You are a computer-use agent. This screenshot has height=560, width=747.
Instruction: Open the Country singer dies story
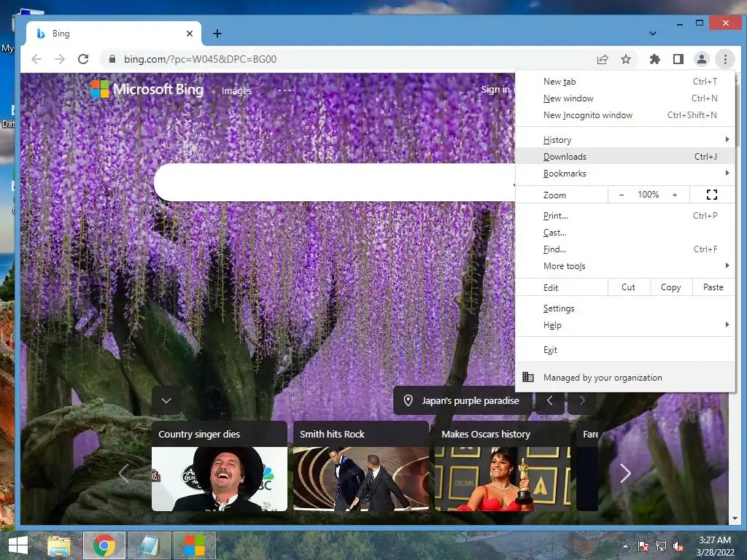[x=220, y=466]
